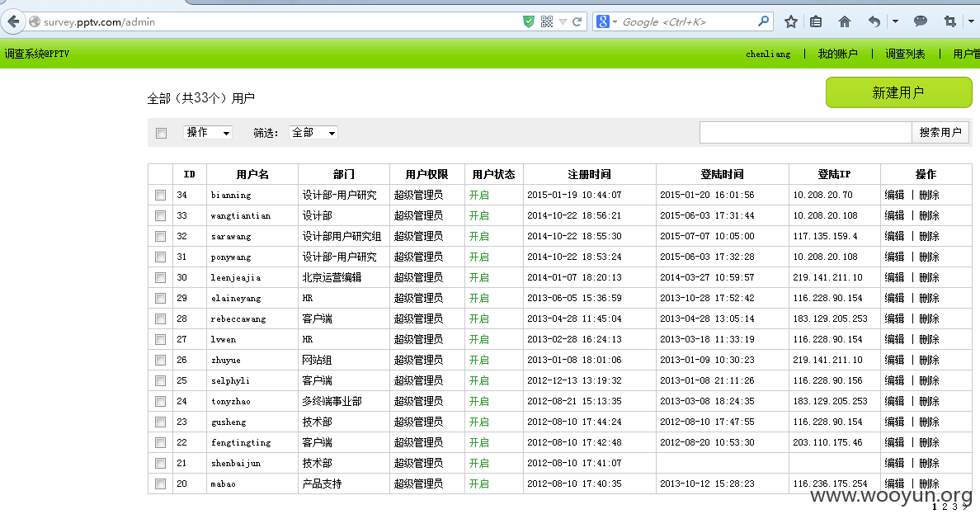The height and width of the screenshot is (519, 980).
Task: Click the 搜索用户 button
Action: pos(940,133)
